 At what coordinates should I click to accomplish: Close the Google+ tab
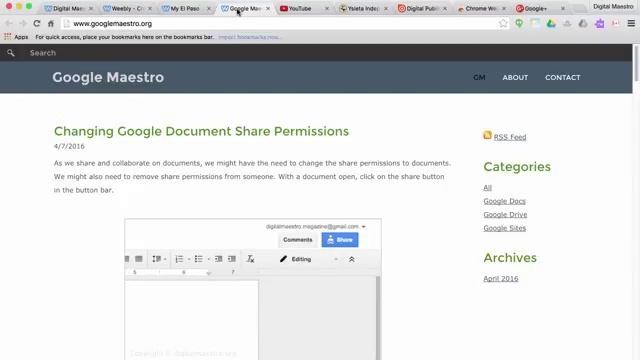point(562,8)
